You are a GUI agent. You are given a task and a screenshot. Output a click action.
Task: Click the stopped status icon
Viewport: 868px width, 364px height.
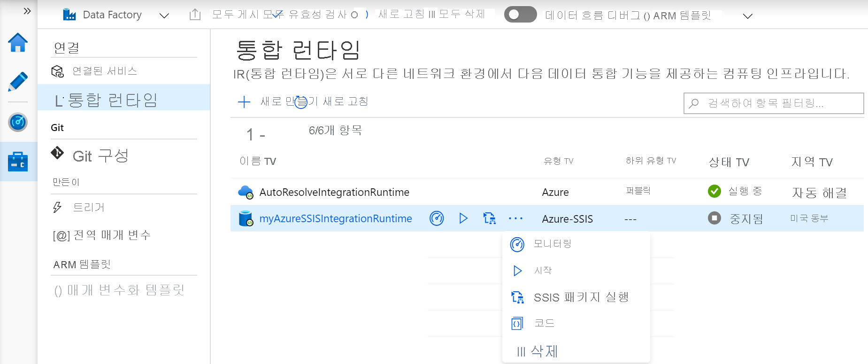[714, 218]
